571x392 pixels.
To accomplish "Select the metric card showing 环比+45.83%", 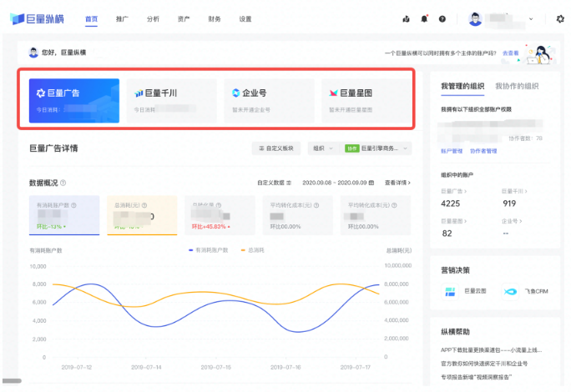I will [x=220, y=215].
